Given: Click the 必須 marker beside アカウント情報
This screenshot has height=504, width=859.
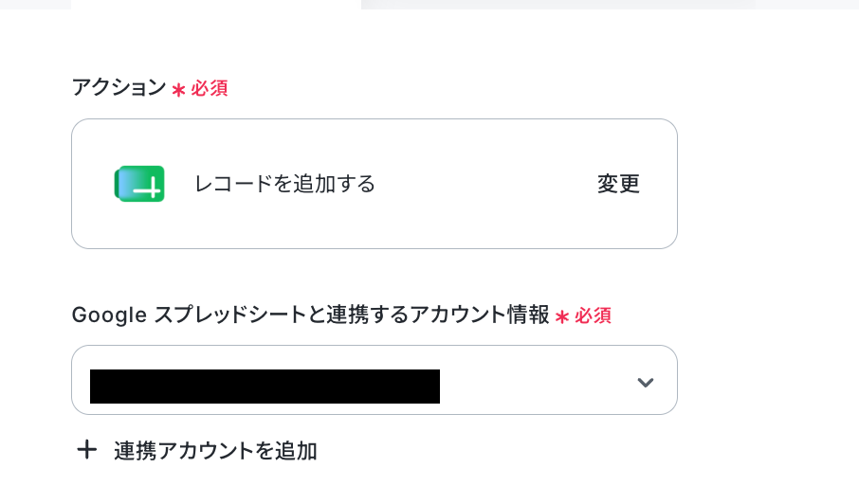Looking at the screenshot, I should pyautogui.click(x=593, y=315).
